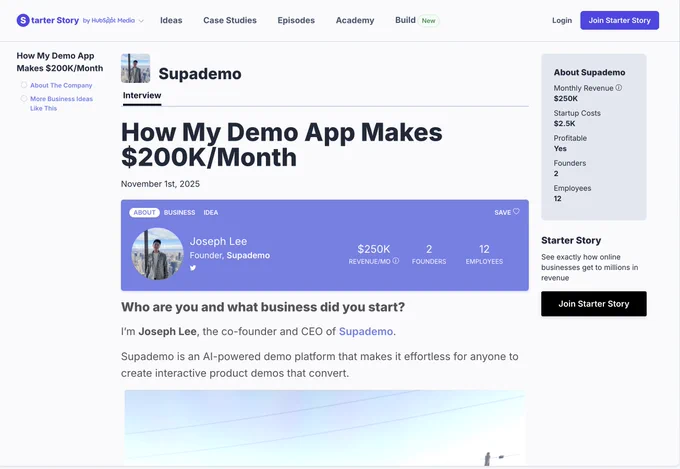Go to Episodes in the navigation

[296, 20]
